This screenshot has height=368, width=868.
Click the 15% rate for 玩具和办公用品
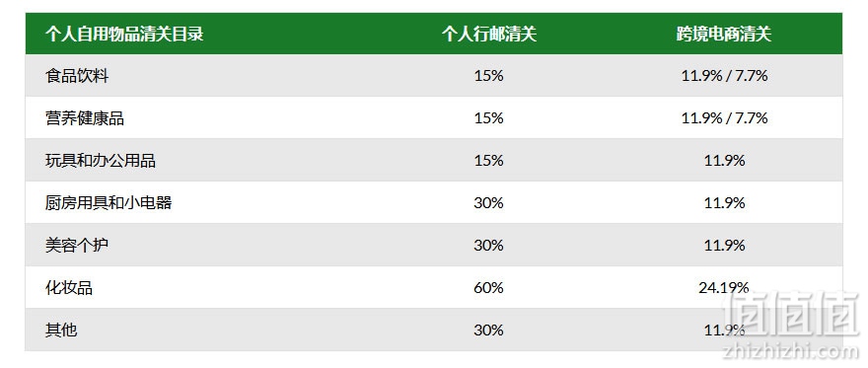[x=489, y=161]
